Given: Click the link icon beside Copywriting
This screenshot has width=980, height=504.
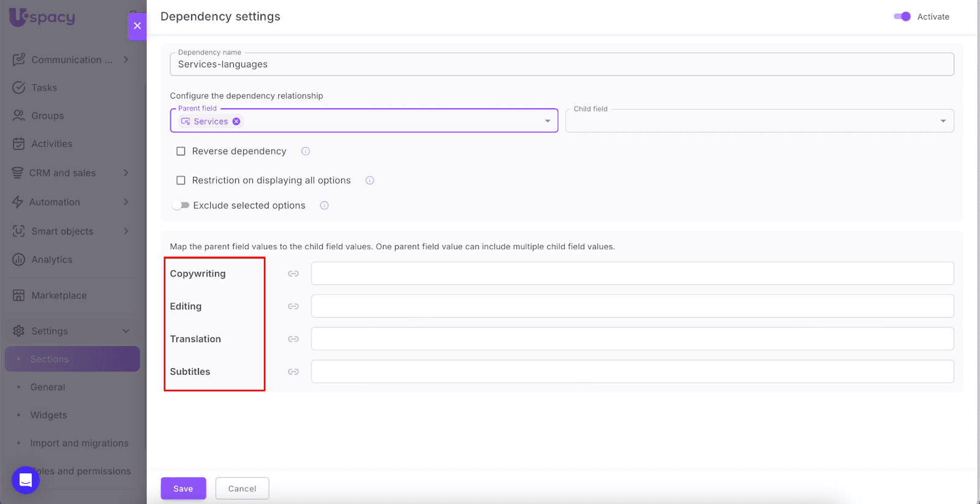Looking at the screenshot, I should (x=293, y=274).
